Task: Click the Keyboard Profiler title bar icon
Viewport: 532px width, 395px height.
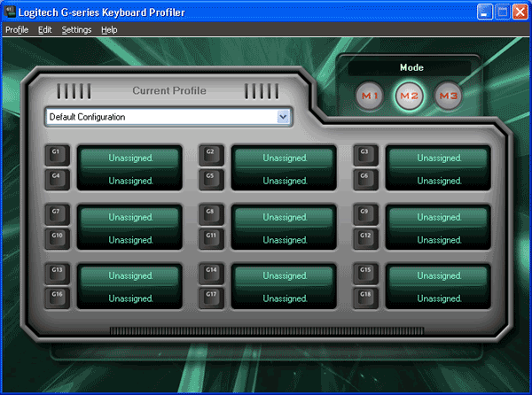Action: pos(10,12)
